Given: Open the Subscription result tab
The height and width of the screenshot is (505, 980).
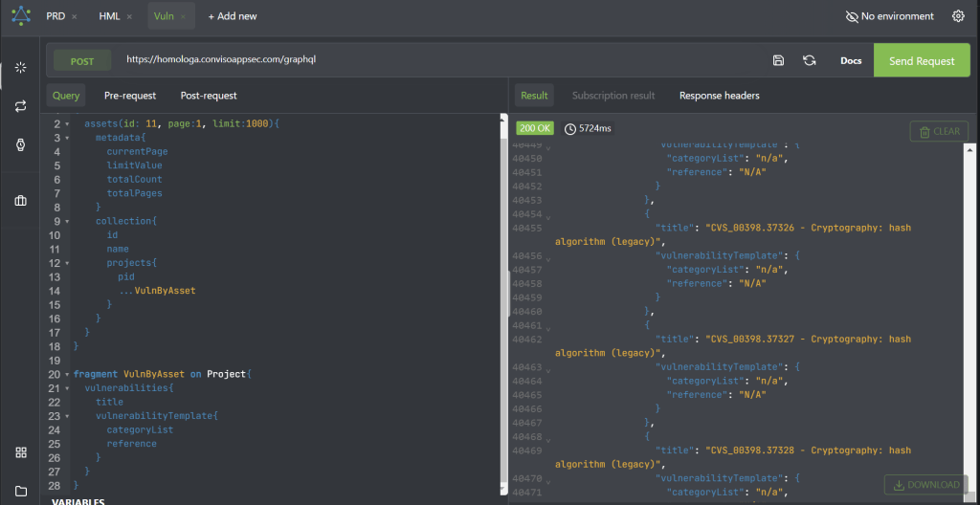Looking at the screenshot, I should [613, 96].
